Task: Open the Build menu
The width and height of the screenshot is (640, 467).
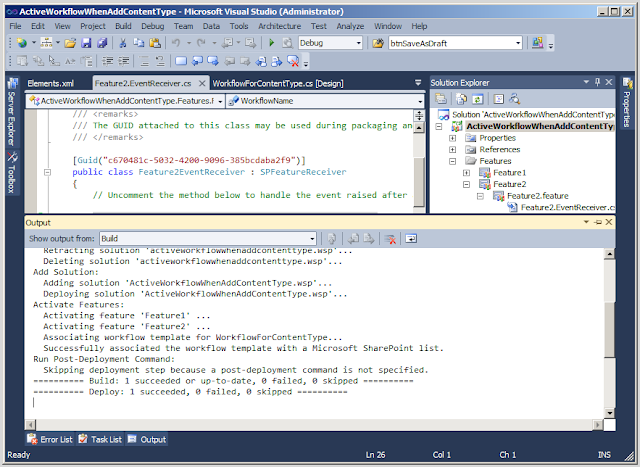Action: pyautogui.click(x=123, y=26)
